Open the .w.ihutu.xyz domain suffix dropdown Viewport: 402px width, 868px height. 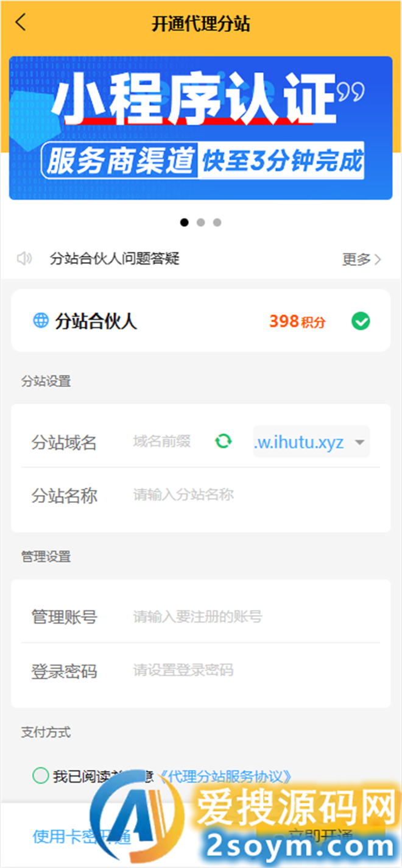coord(311,442)
